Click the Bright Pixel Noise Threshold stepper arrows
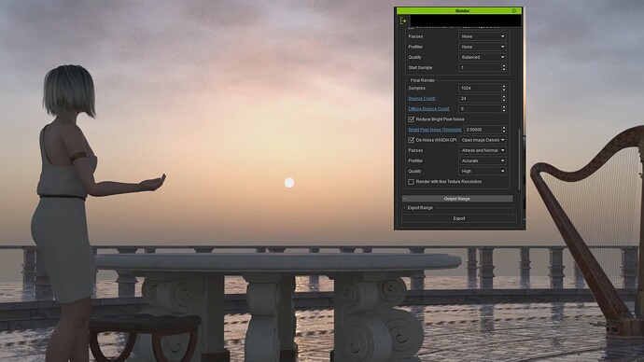This screenshot has height=362, width=644. pyautogui.click(x=504, y=130)
